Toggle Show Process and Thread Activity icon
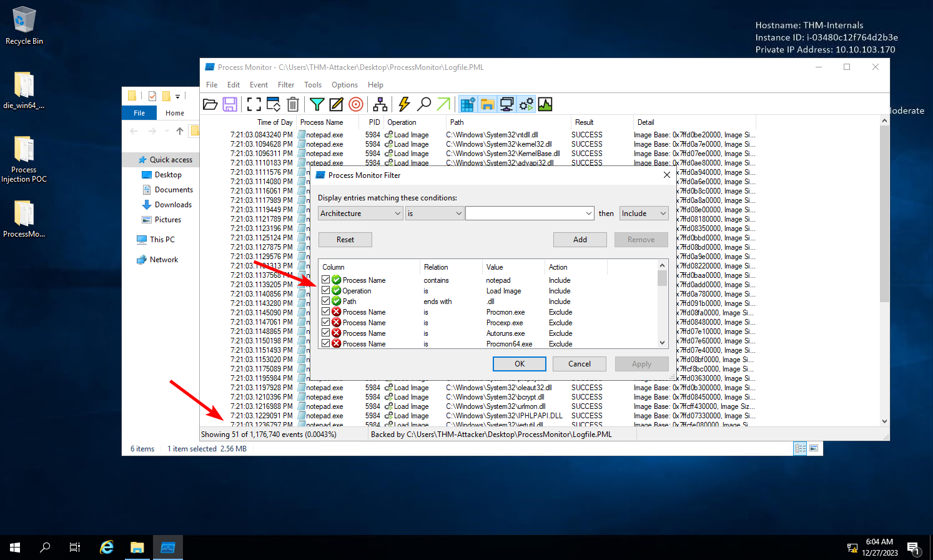The height and width of the screenshot is (560, 933). (526, 104)
